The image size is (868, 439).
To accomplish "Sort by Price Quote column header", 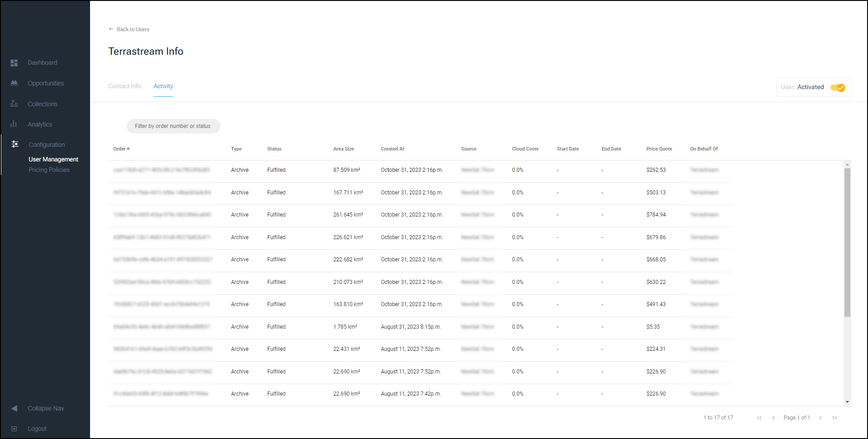I will click(x=659, y=149).
